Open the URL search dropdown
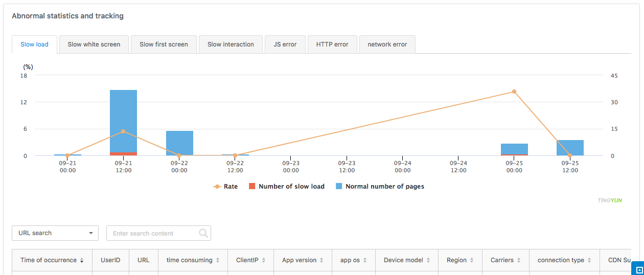This screenshot has height=275, width=644. (55, 233)
